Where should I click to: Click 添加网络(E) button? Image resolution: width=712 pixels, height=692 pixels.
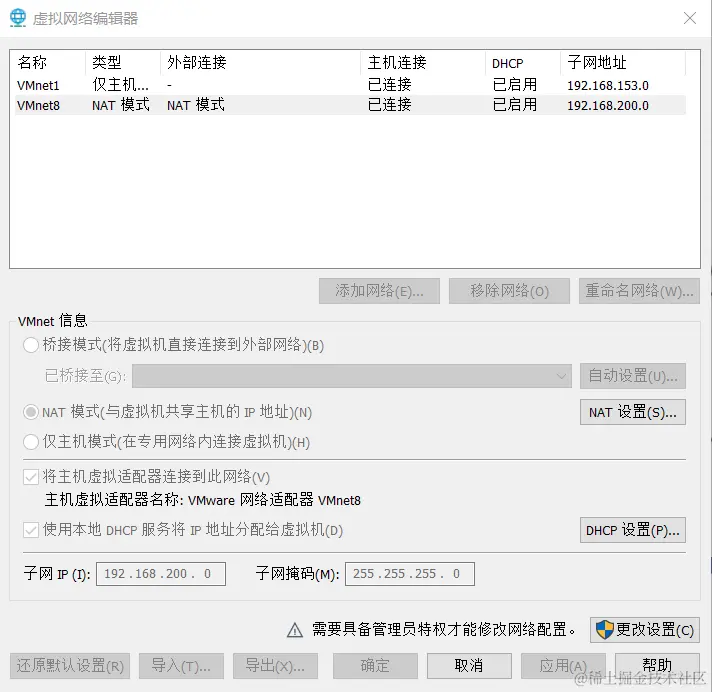(379, 291)
